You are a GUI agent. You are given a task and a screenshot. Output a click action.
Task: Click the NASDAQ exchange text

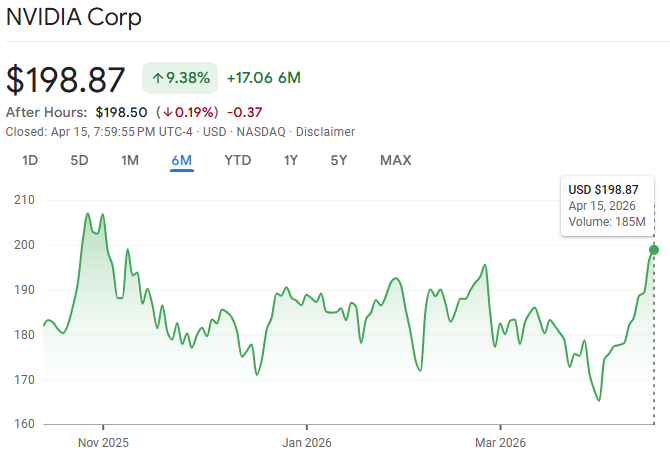261,132
